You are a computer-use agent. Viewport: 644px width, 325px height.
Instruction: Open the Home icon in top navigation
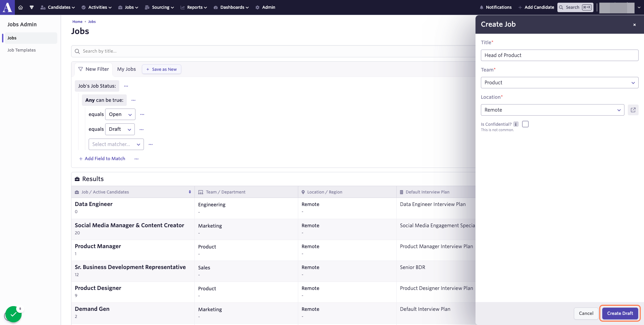(21, 7)
